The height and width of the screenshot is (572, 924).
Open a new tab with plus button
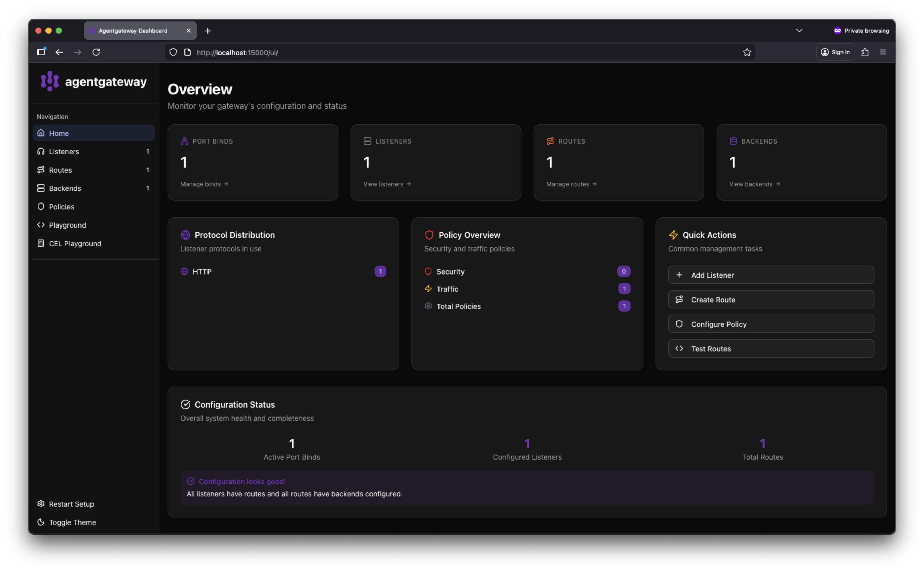208,31
